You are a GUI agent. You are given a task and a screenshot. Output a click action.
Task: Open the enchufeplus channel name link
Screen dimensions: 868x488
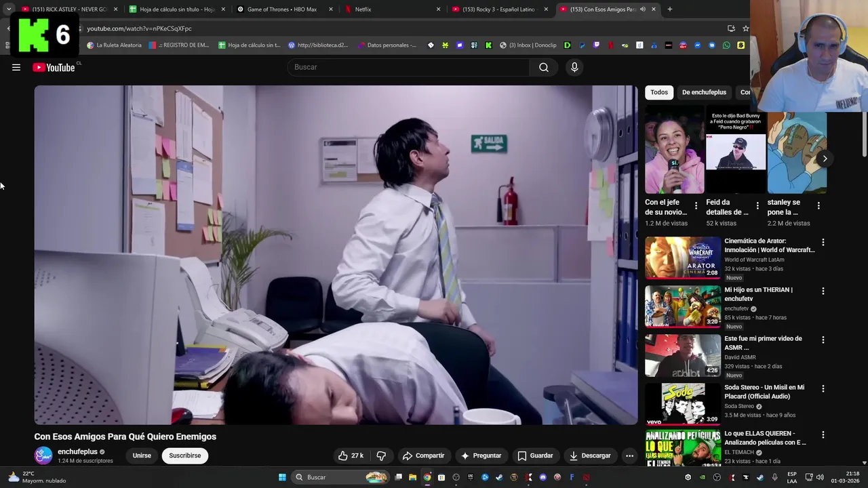click(77, 451)
